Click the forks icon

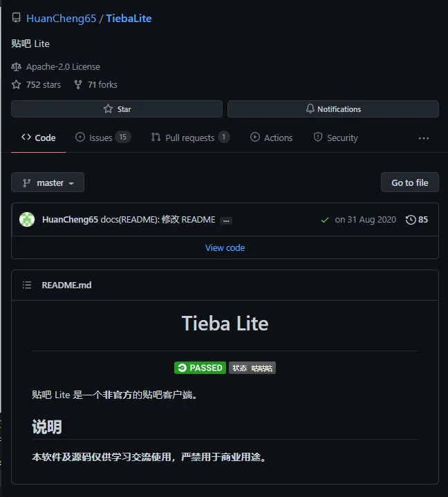78,84
